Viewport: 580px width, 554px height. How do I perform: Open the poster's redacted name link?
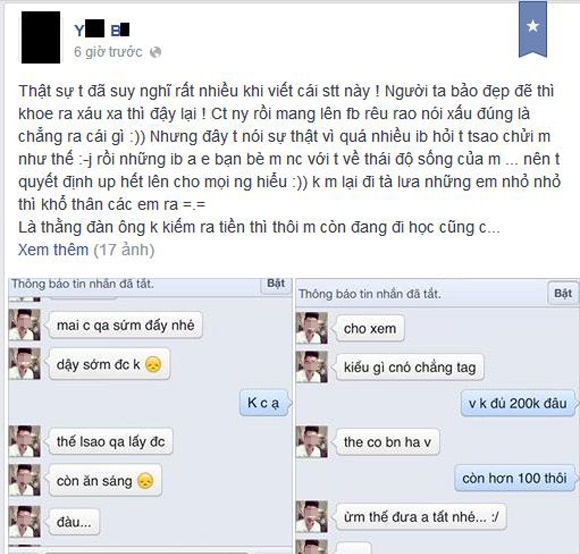pyautogui.click(x=102, y=30)
